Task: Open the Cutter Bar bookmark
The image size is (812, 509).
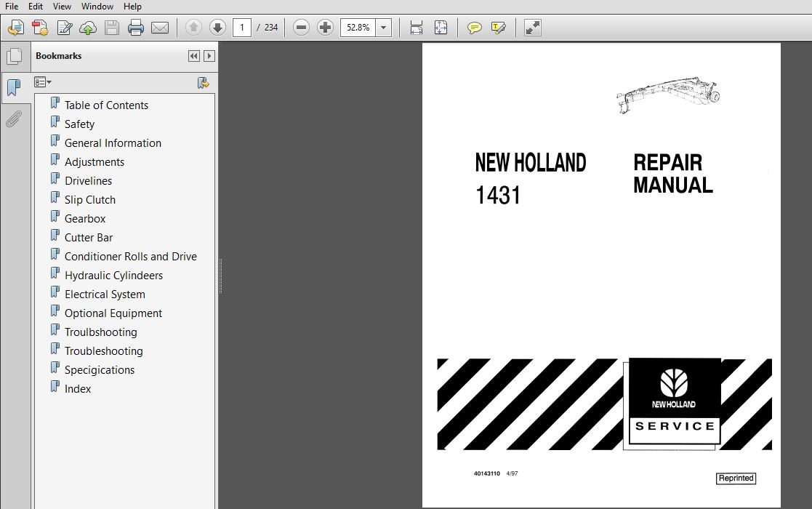Action: (x=89, y=238)
